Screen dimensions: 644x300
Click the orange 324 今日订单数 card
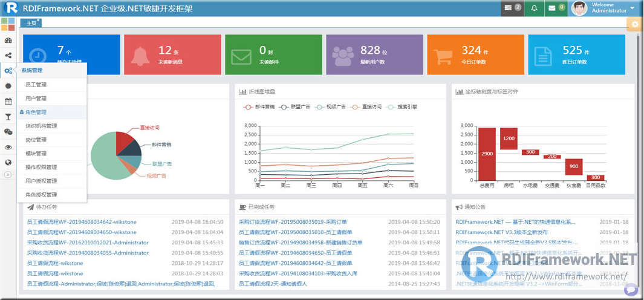[476, 54]
